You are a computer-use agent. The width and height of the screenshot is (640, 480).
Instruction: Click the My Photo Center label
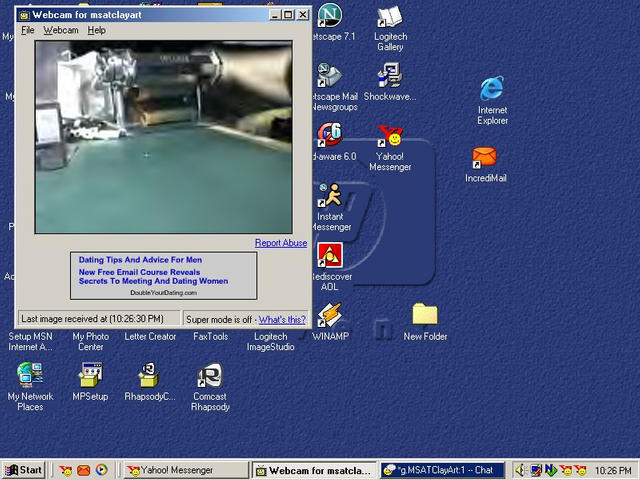pyautogui.click(x=90, y=342)
